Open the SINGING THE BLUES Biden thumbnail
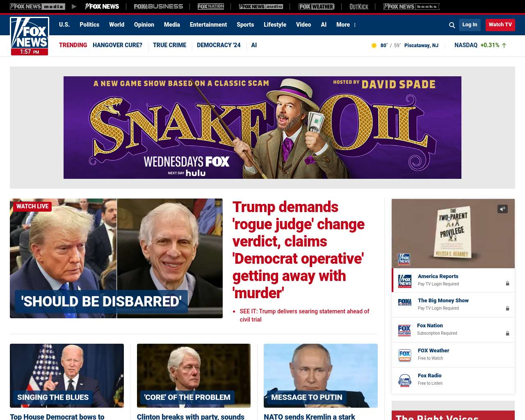 pyautogui.click(x=67, y=376)
